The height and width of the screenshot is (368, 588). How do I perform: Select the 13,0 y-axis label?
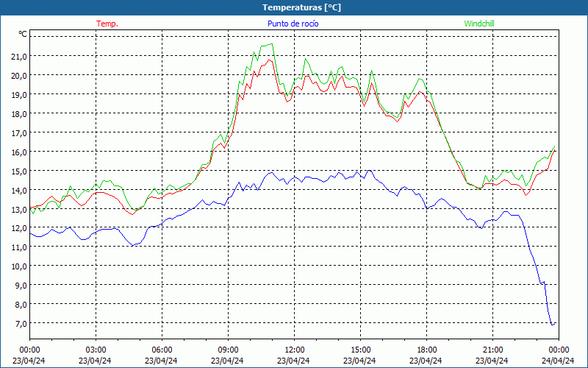(19, 209)
